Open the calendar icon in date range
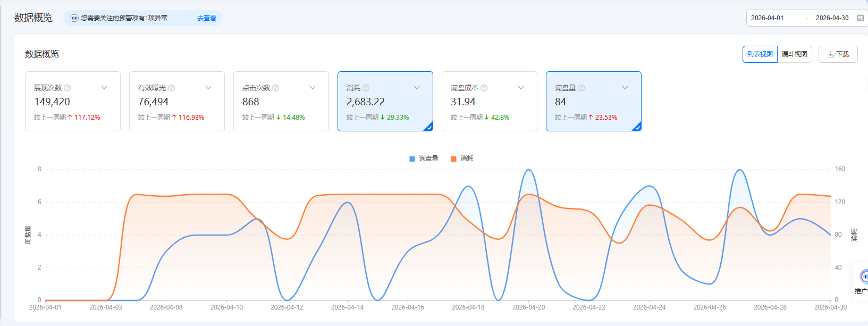This screenshot has height=326, width=868. [x=861, y=18]
